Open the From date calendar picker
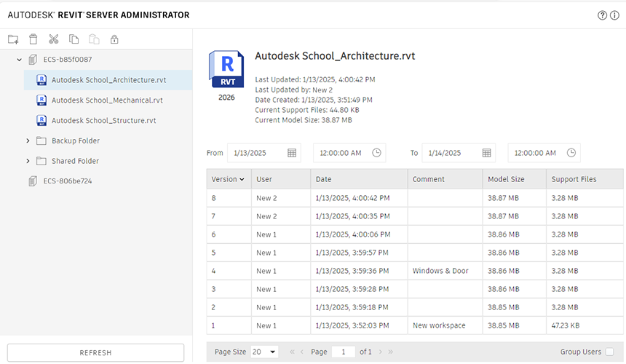Screen dimensions: 626x364 [292, 153]
